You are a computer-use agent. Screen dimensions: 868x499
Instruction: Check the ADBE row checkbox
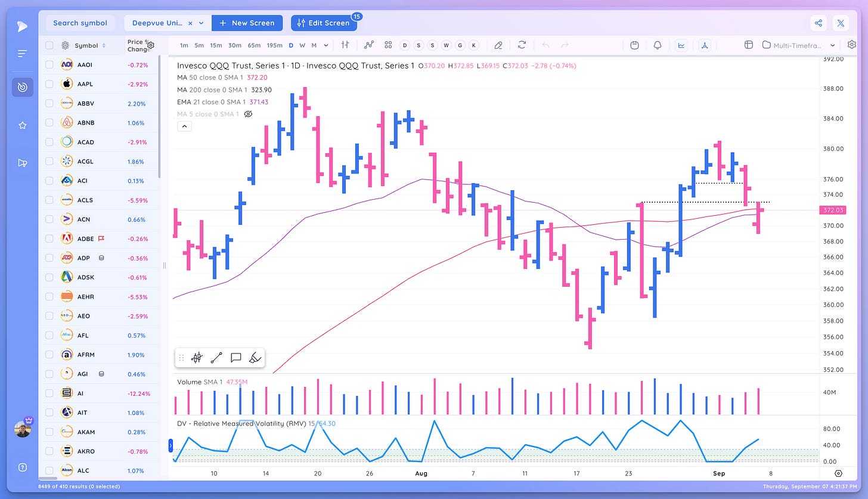(49, 238)
